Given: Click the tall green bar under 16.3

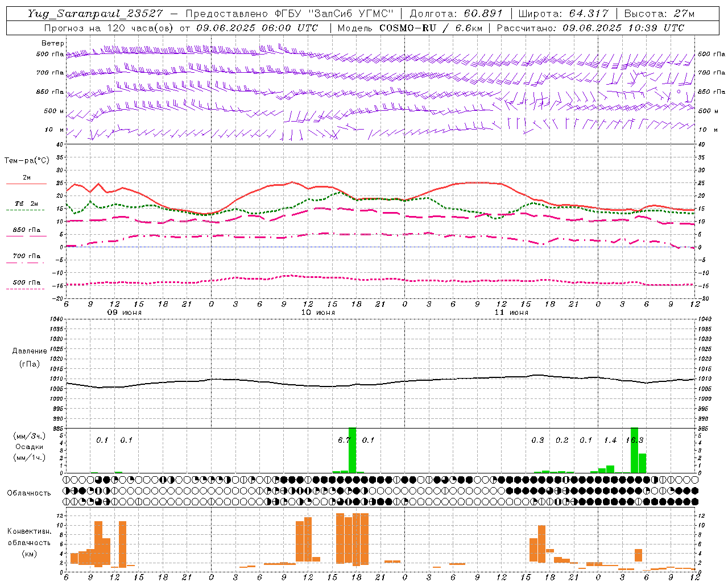Looking at the screenshot, I should 634,450.
